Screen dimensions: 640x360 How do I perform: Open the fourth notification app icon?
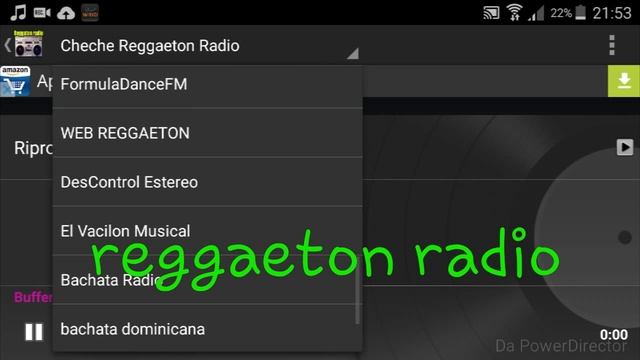(x=90, y=13)
